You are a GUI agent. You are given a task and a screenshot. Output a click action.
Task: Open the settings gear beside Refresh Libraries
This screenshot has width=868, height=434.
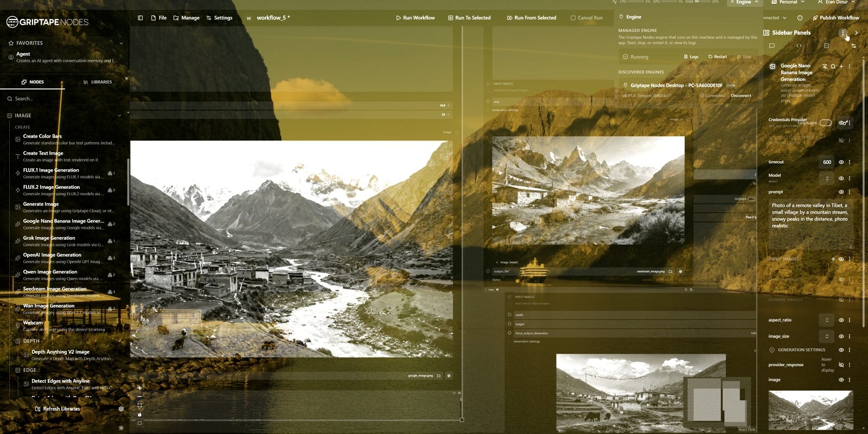tap(121, 409)
